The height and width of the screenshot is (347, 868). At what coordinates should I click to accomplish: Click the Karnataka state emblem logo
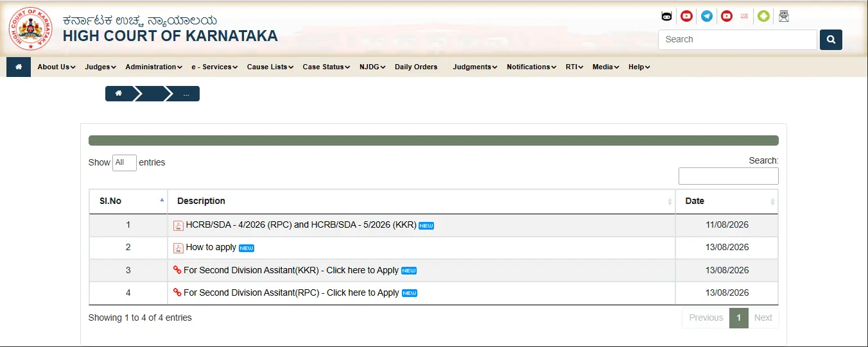coord(31,30)
